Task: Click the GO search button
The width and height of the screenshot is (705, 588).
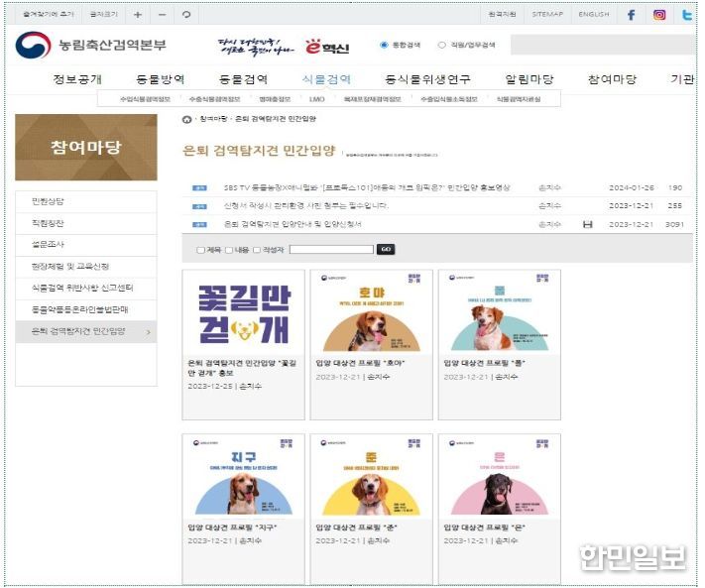Action: pyautogui.click(x=386, y=250)
